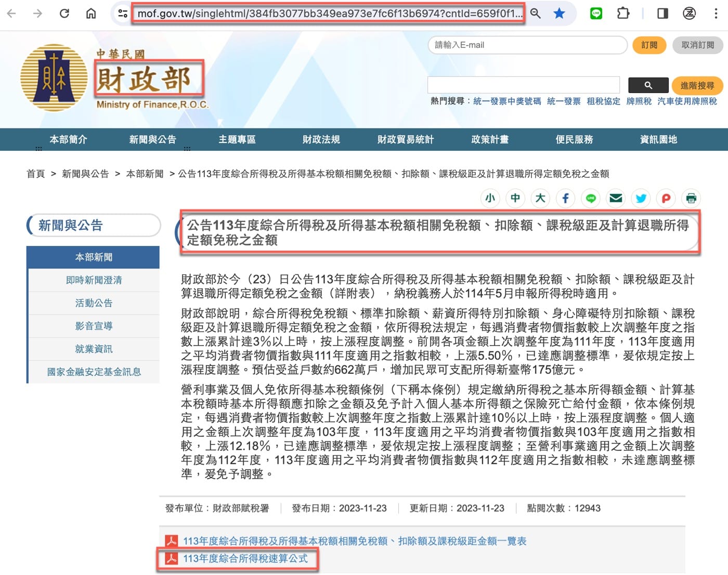Share article on Facebook
Image resolution: width=728 pixels, height=575 pixels.
(x=565, y=198)
